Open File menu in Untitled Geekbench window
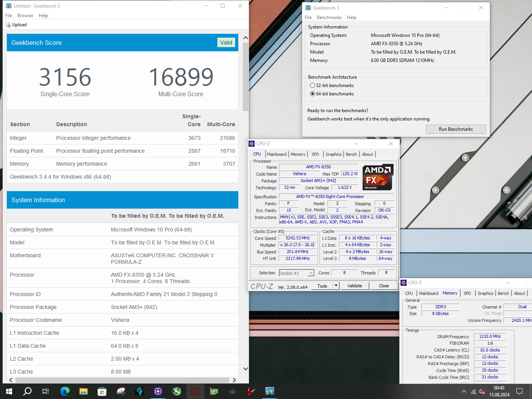This screenshot has height=399, width=532. pos(9,16)
